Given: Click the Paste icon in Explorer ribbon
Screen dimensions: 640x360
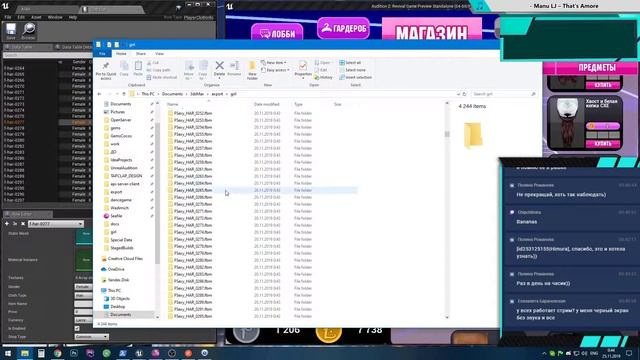Looking at the screenshot, I should pos(138,66).
